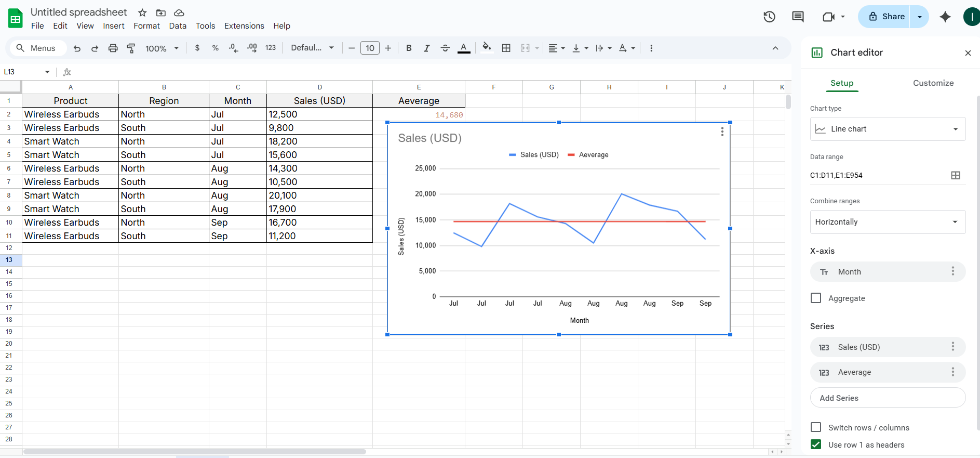Image resolution: width=980 pixels, height=458 pixels.
Task: Open the Chart type Line chart dropdown
Action: (888, 129)
